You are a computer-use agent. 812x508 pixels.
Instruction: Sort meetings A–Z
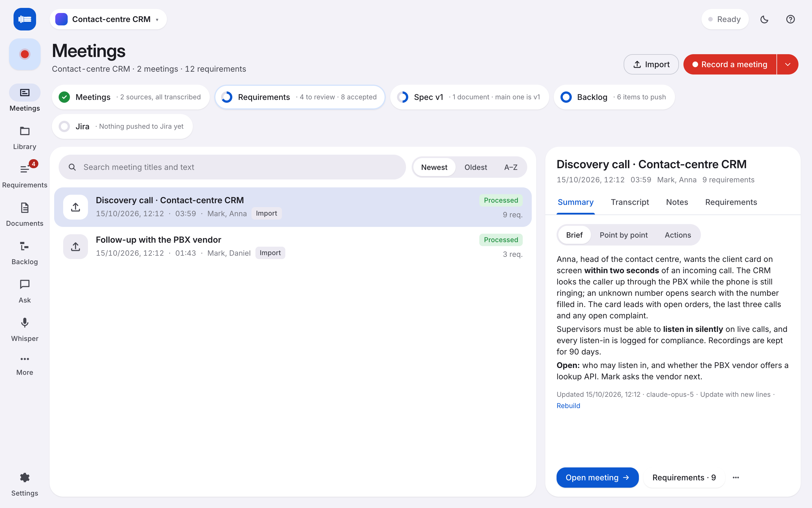coord(511,167)
